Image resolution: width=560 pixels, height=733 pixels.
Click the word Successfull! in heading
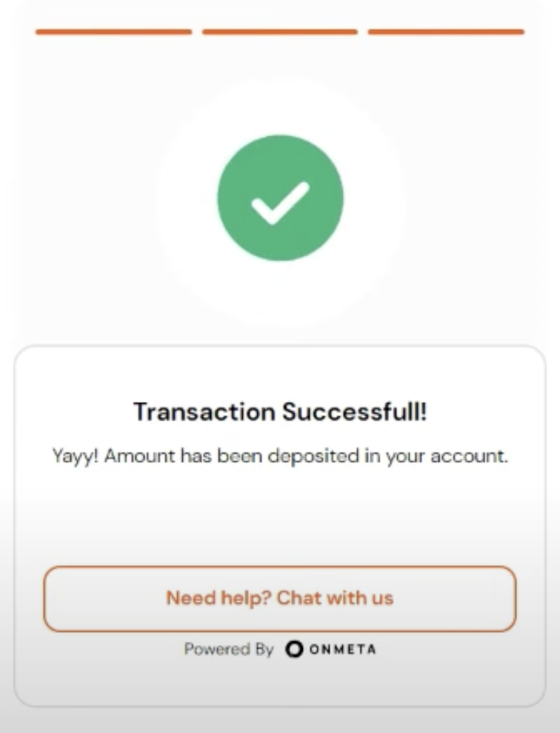tap(355, 412)
